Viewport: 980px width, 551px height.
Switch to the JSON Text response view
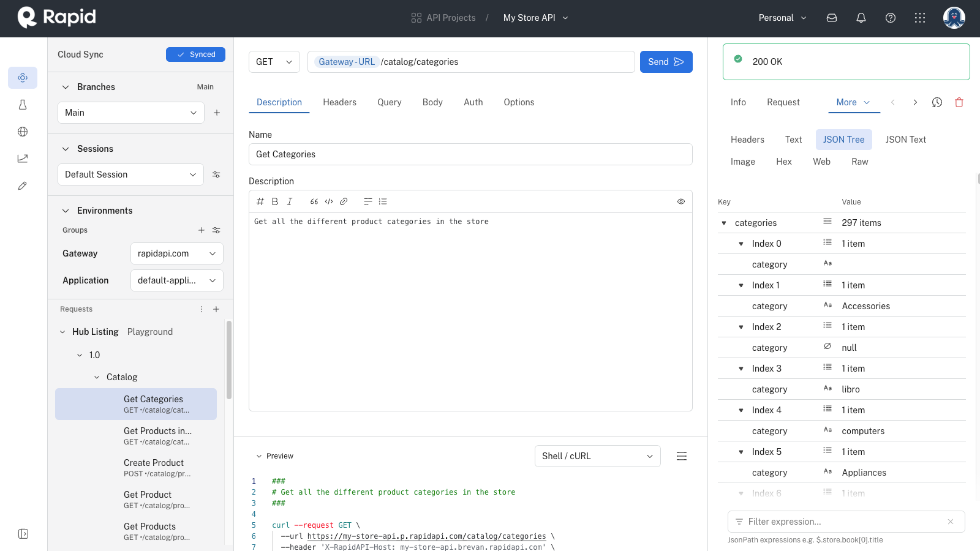pyautogui.click(x=906, y=140)
